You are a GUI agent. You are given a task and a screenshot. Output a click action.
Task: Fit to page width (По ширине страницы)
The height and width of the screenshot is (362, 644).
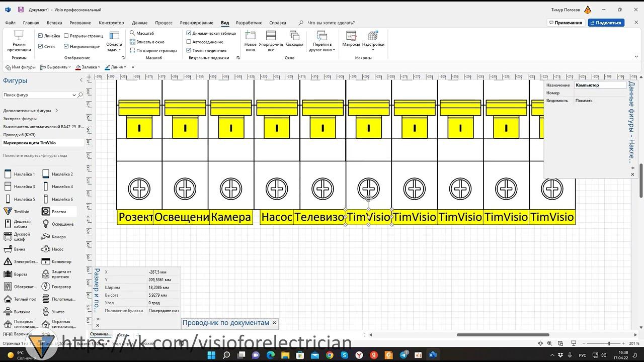pos(153,50)
